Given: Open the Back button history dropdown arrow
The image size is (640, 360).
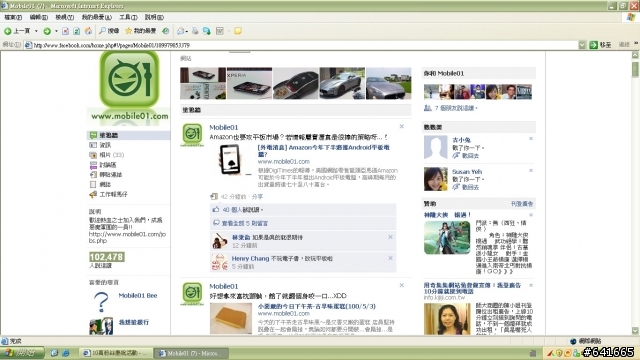Looking at the screenshot, I should coord(36,31).
